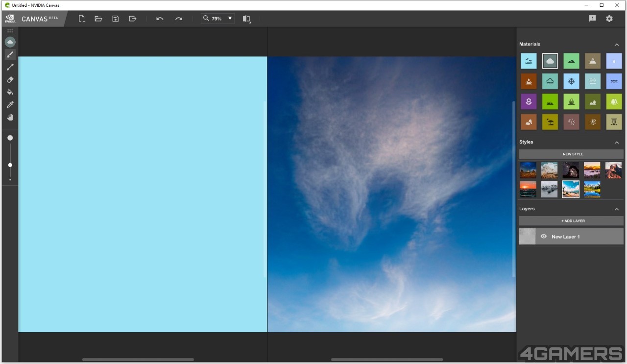Image resolution: width=627 pixels, height=364 pixels.
Task: Click the current cloud material indicator
Action: tap(10, 42)
